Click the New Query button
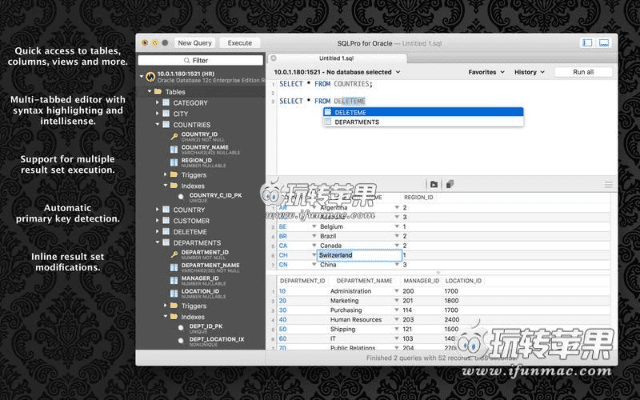The image size is (640, 400). click(x=196, y=43)
